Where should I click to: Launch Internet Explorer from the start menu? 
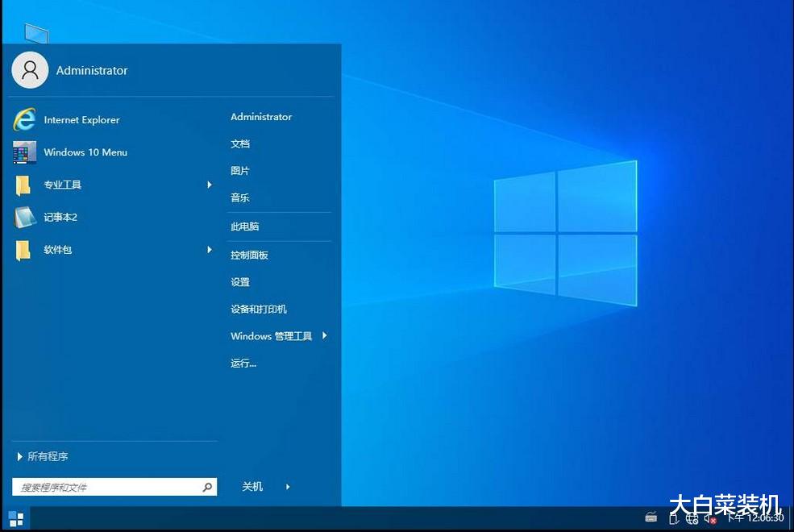[x=83, y=119]
